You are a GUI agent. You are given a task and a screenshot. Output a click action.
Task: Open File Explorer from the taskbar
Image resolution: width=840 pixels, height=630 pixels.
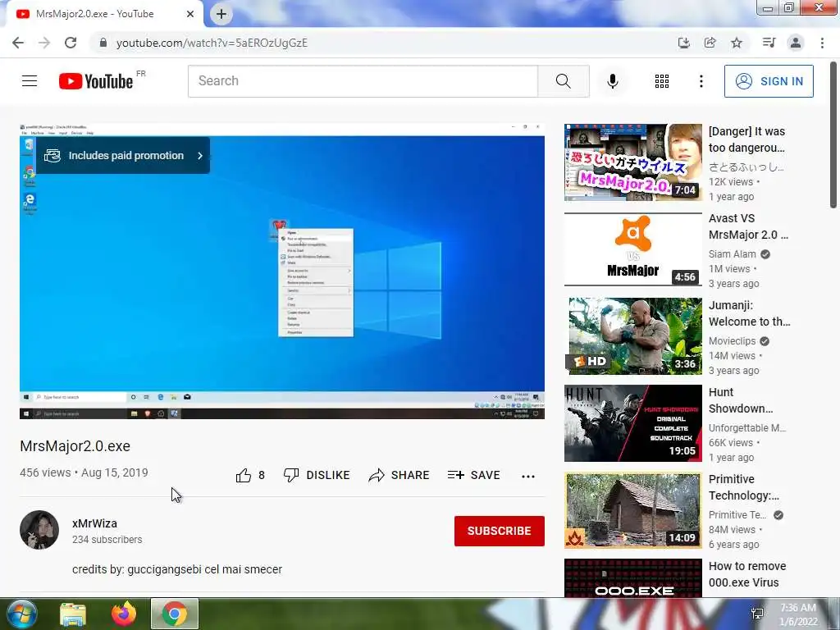tap(73, 614)
